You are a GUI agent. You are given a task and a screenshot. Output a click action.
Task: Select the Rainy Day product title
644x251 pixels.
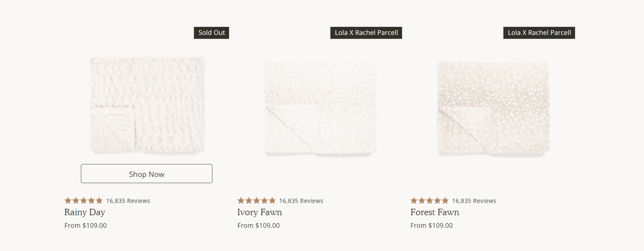click(x=85, y=212)
